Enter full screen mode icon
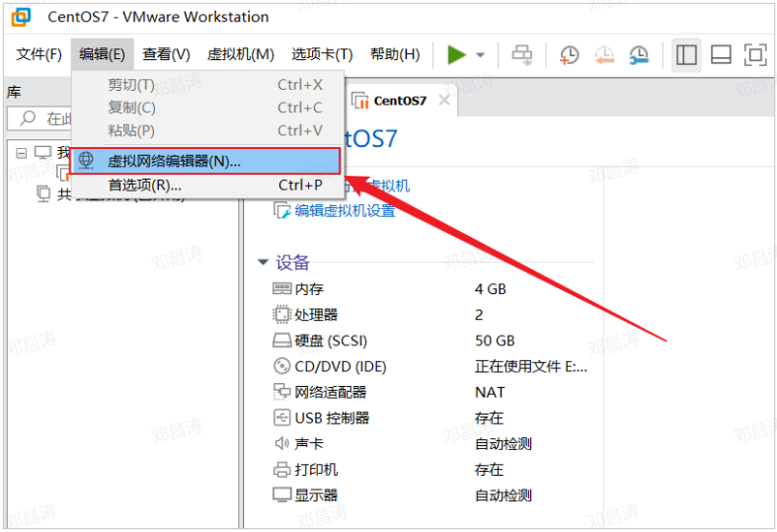The width and height of the screenshot is (777, 532). 754,55
